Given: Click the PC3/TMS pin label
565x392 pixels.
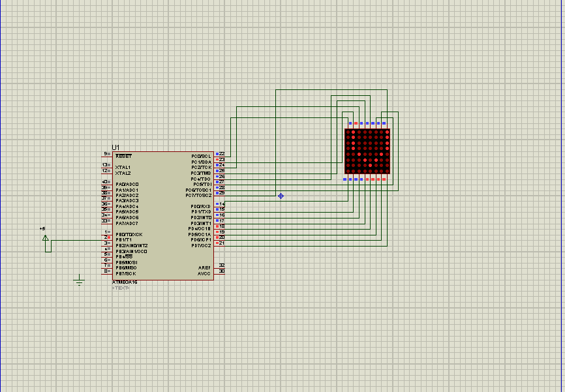Looking at the screenshot, I should 201,173.
